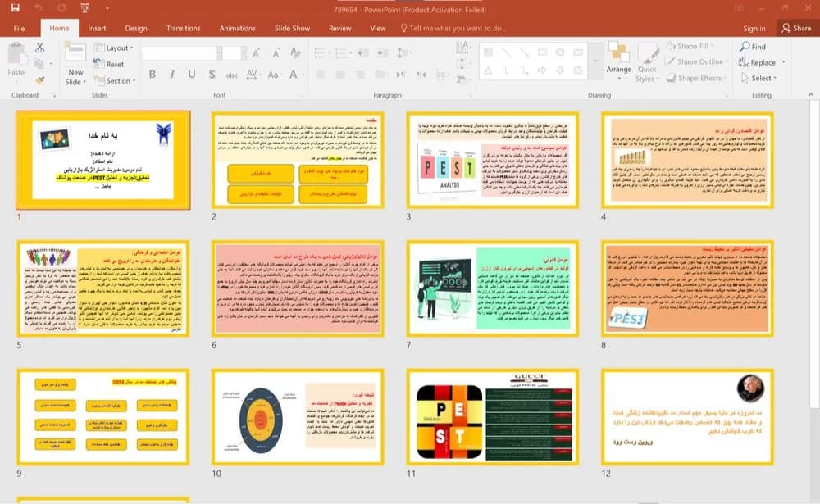This screenshot has width=820, height=504.
Task: Click the Undo arrow in the title bar
Action: pyautogui.click(x=39, y=8)
